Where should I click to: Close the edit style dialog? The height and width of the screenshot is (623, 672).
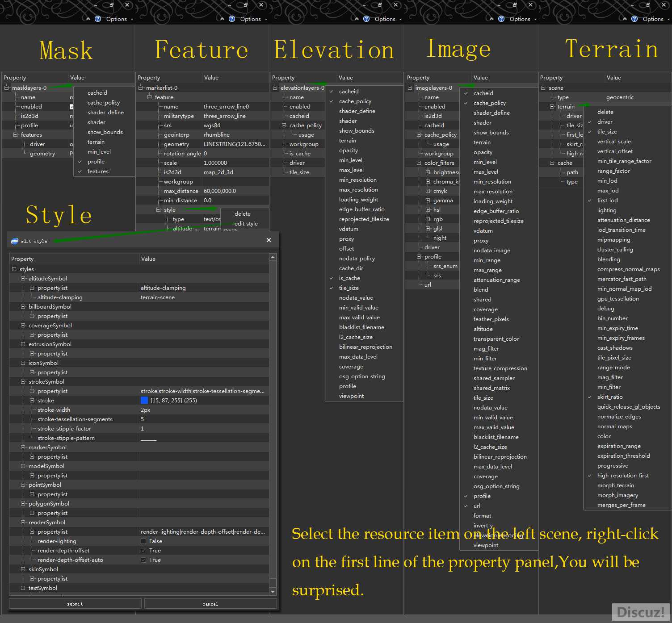[269, 240]
